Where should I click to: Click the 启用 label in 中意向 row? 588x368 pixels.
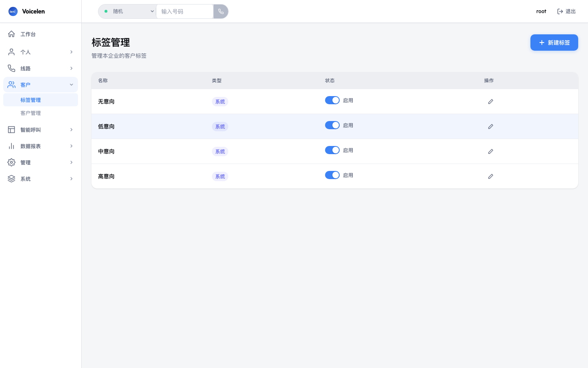[x=348, y=150]
